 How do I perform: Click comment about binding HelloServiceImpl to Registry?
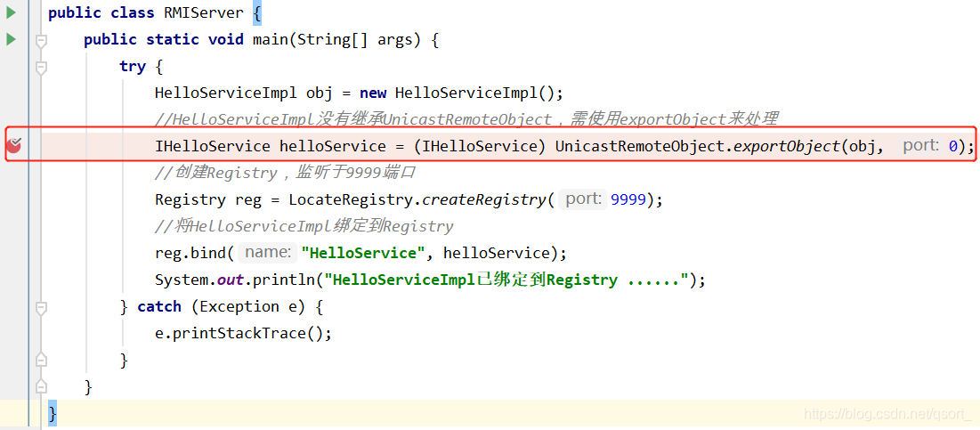click(x=304, y=225)
